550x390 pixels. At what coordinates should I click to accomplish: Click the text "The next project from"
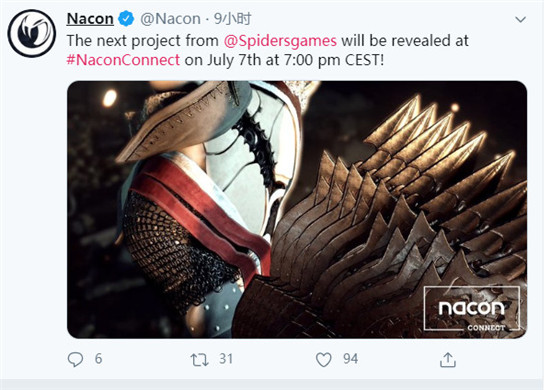[143, 41]
